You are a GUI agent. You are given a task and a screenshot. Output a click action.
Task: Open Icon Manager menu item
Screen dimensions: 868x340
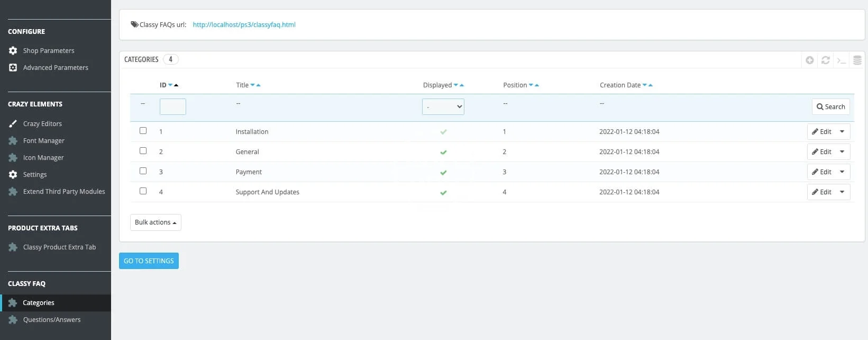pos(43,157)
